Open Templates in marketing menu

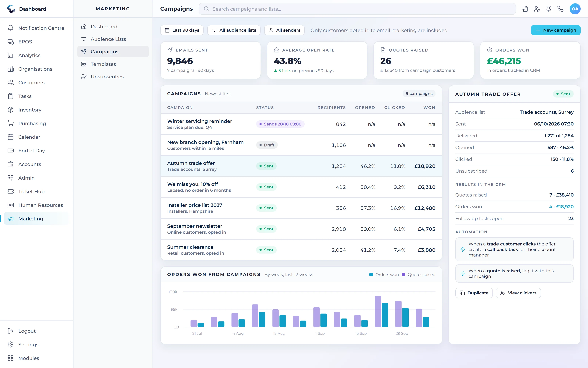113,64
